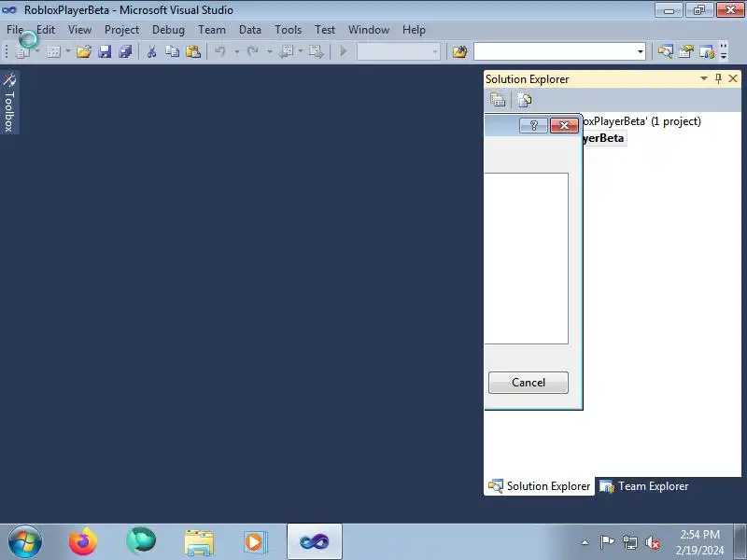Open the View menu
The image size is (747, 560).
coord(79,30)
